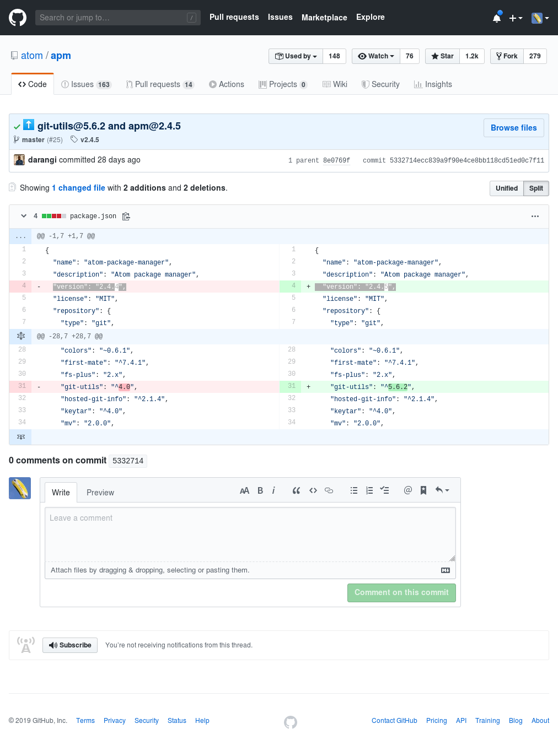Open the v2.4.5 tag link

[90, 140]
